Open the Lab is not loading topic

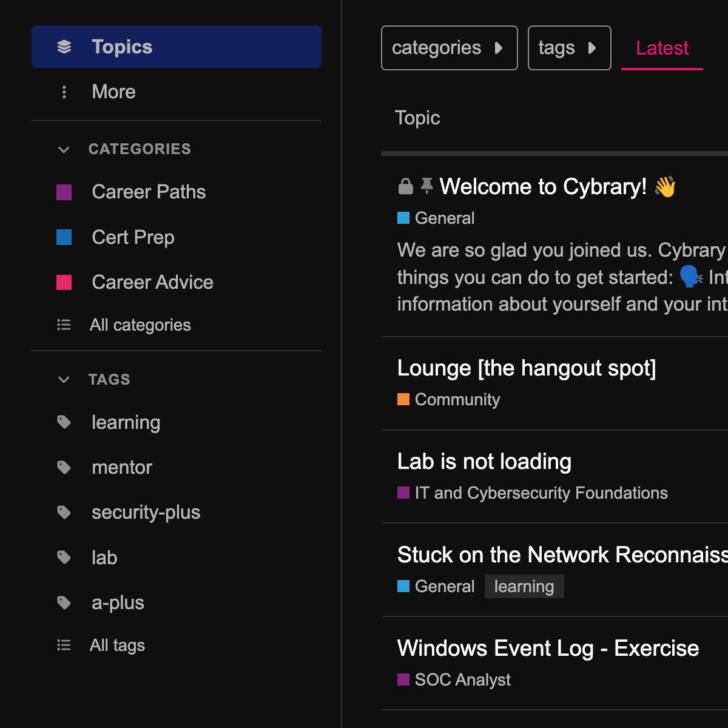pyautogui.click(x=484, y=462)
